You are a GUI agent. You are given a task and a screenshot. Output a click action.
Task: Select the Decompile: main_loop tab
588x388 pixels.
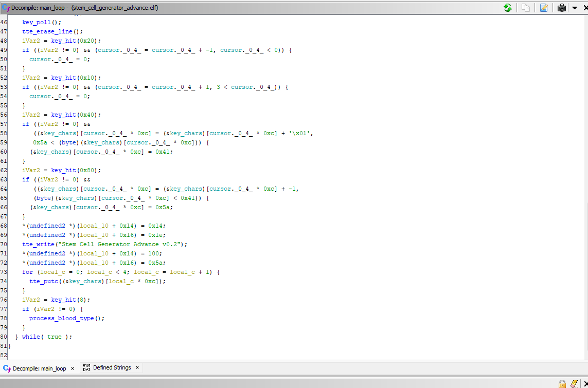click(x=39, y=368)
